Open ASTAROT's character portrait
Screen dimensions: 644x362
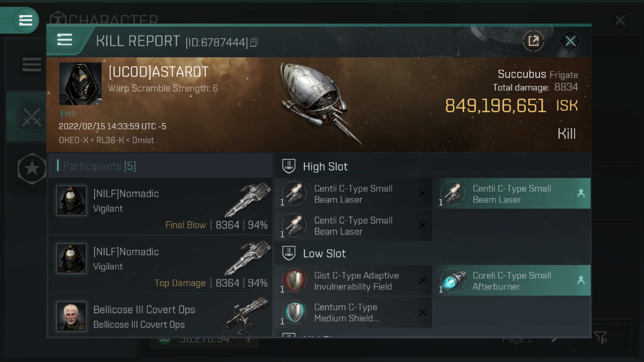pos(80,84)
